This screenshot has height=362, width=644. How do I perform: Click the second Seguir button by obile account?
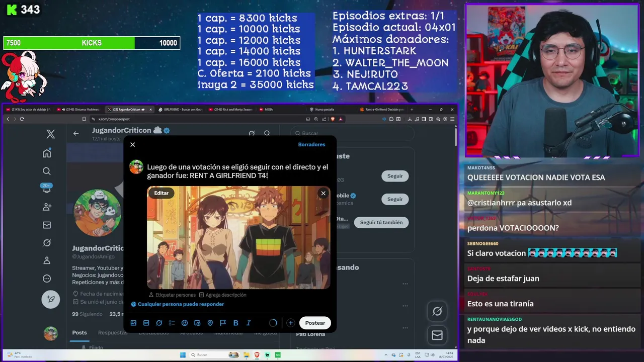coord(395,199)
